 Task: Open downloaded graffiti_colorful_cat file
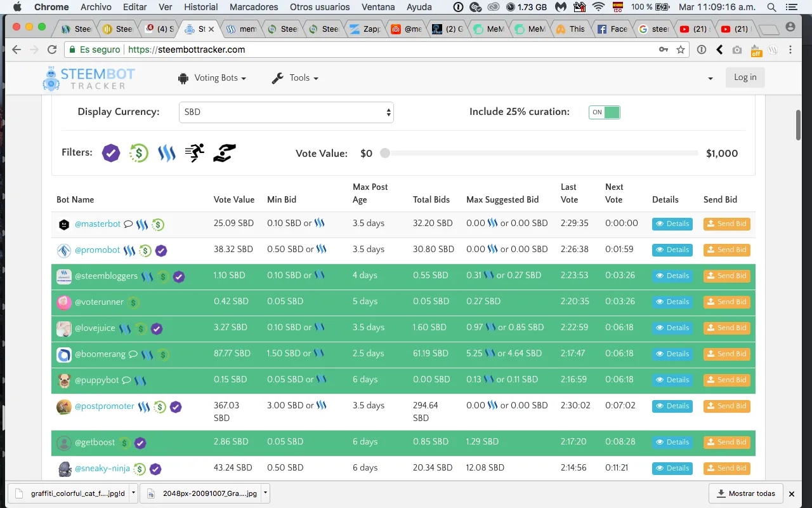(69, 493)
